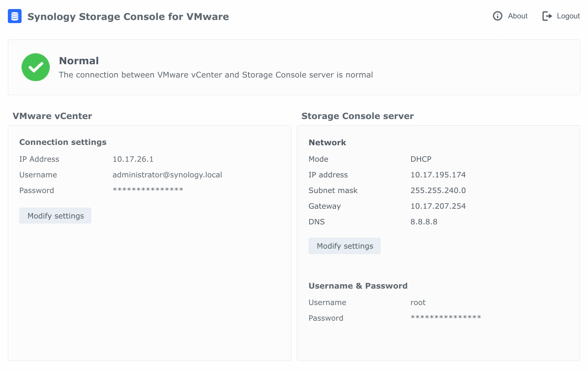Log out of Storage Console
Viewport: 588px width, 372px height.
click(568, 16)
